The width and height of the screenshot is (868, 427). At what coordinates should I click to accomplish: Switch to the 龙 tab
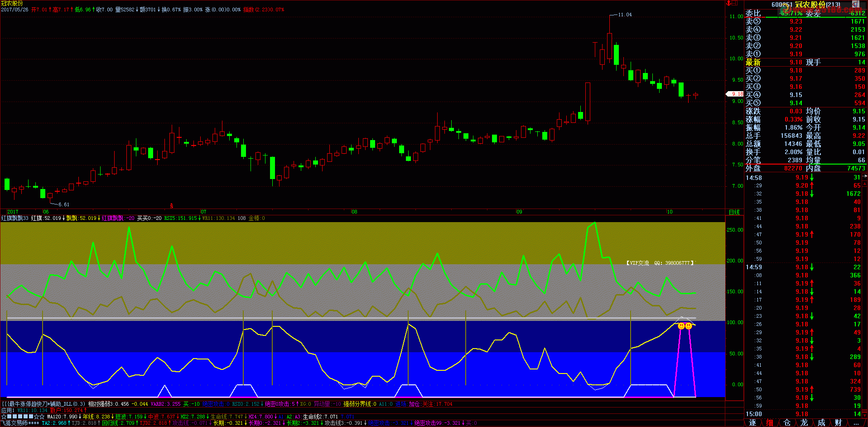[804, 422]
